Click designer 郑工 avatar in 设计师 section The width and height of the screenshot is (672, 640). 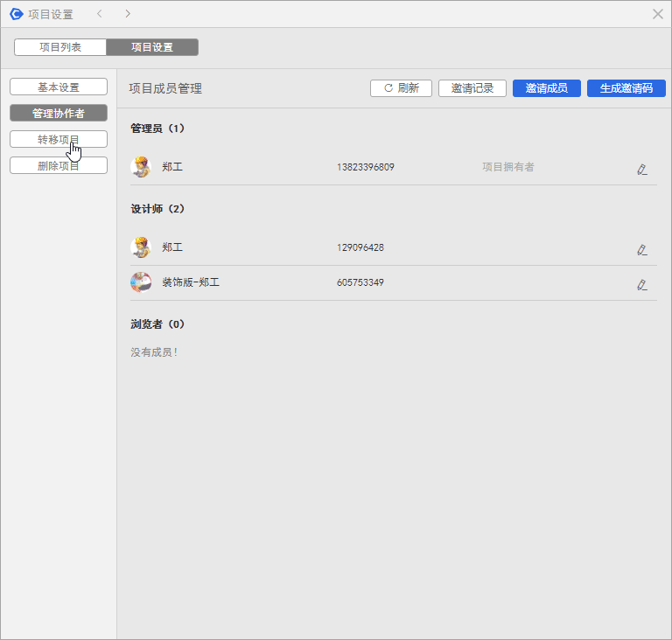[141, 247]
